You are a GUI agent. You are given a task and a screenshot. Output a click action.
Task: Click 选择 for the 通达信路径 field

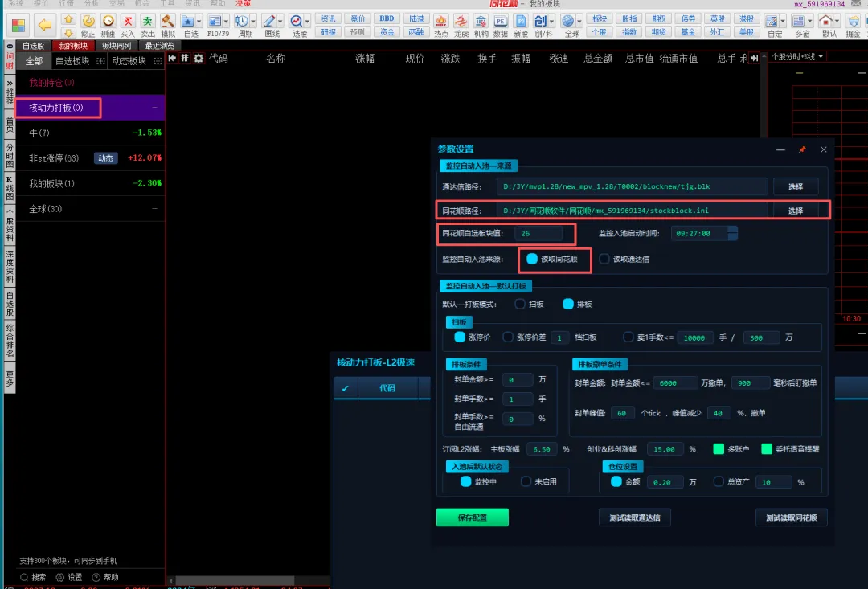point(796,186)
